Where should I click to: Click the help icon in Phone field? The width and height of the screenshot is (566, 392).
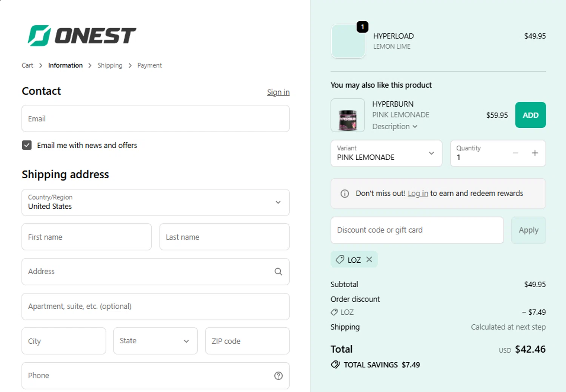[278, 375]
